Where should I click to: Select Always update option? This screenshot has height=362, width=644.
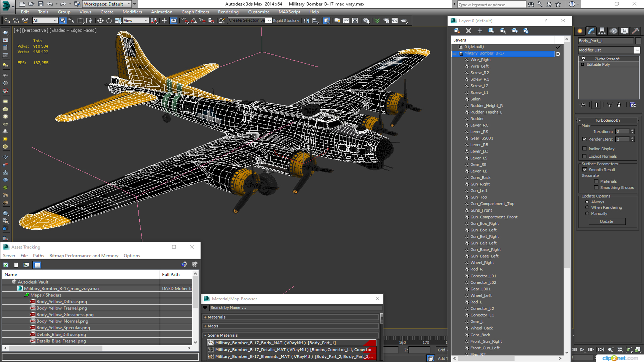coord(587,202)
